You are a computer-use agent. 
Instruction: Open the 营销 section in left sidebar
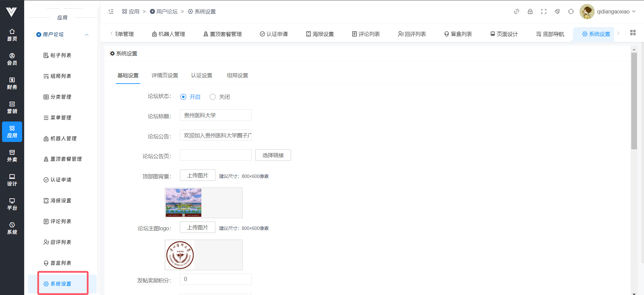12,107
